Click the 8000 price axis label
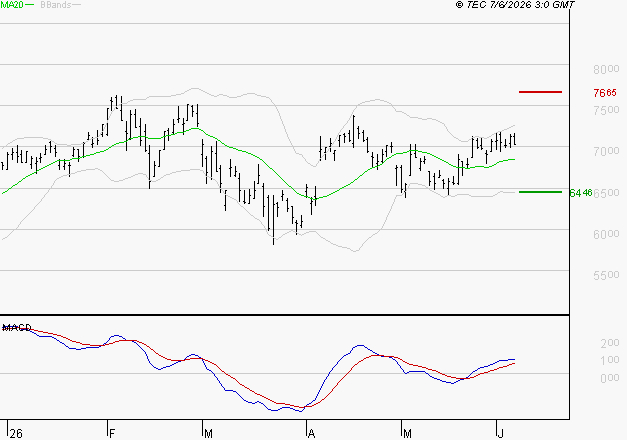The image size is (627, 440). (x=606, y=69)
